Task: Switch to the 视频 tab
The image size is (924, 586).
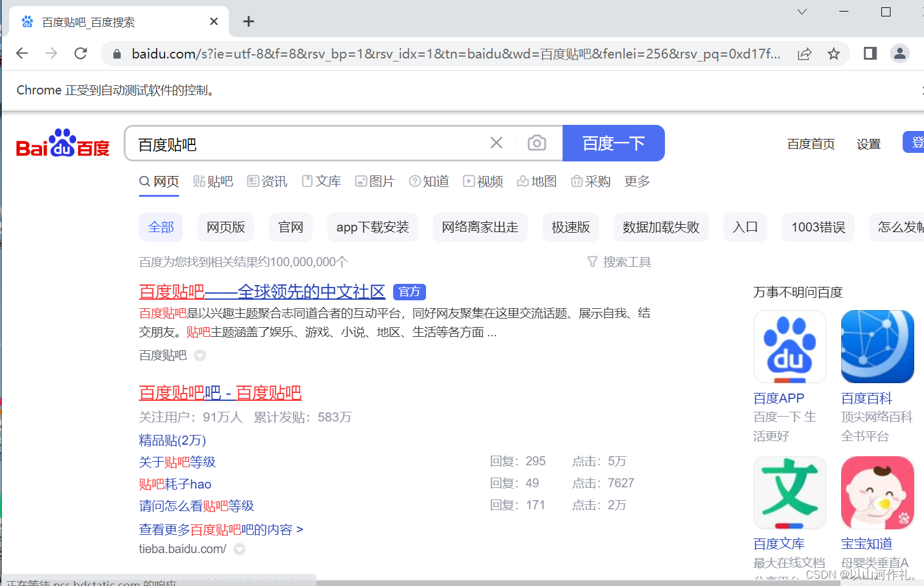Action: [x=483, y=182]
